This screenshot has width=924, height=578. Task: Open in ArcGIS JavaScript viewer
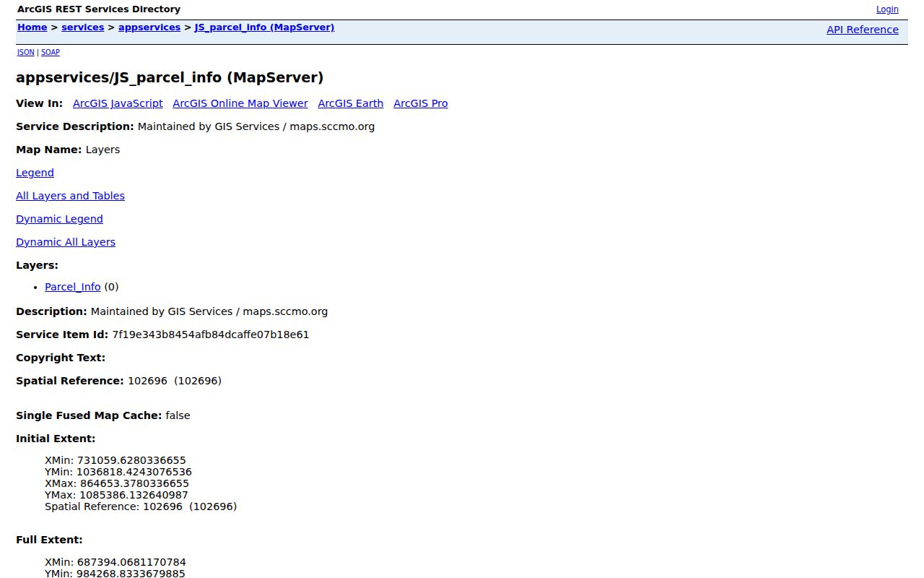(118, 103)
